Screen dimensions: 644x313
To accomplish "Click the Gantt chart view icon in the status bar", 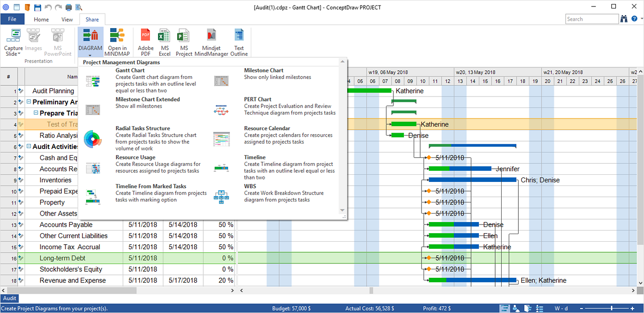I will click(505, 308).
